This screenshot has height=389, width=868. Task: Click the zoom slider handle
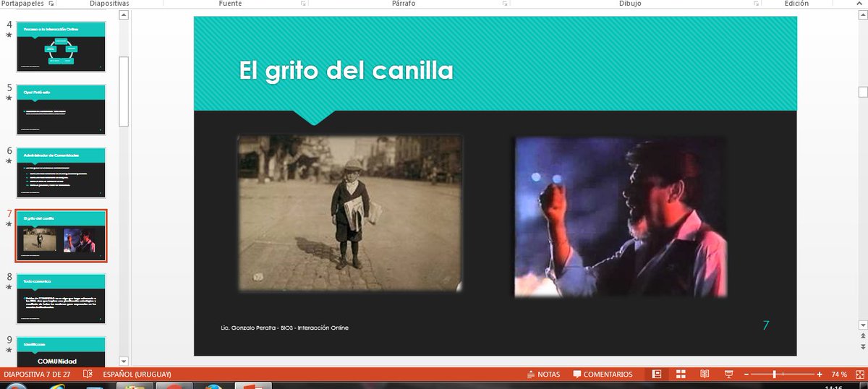click(x=775, y=375)
